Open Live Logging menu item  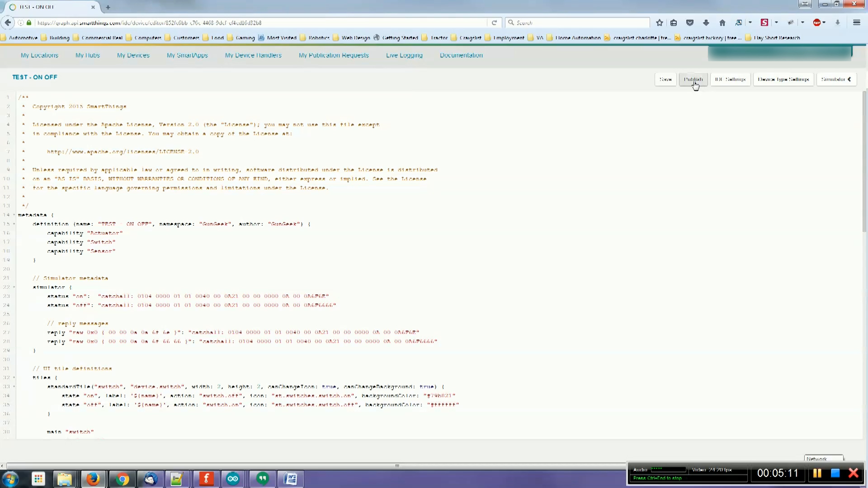pos(404,55)
